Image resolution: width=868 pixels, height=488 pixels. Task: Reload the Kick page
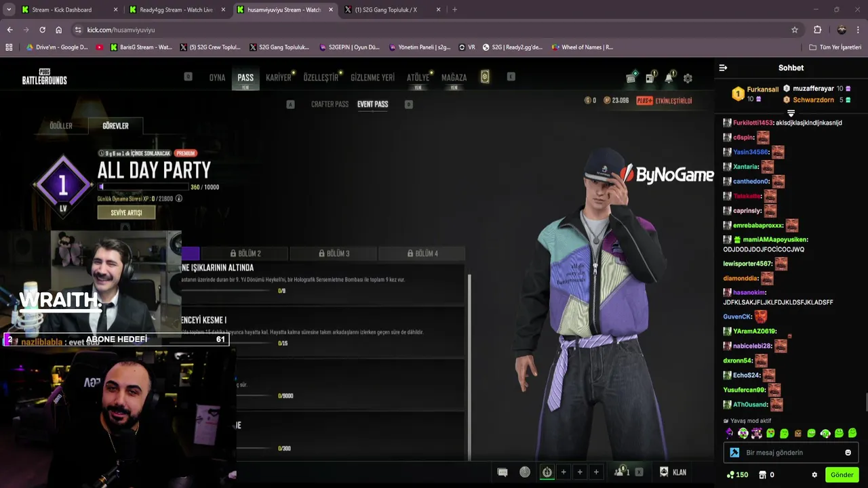pos(42,30)
